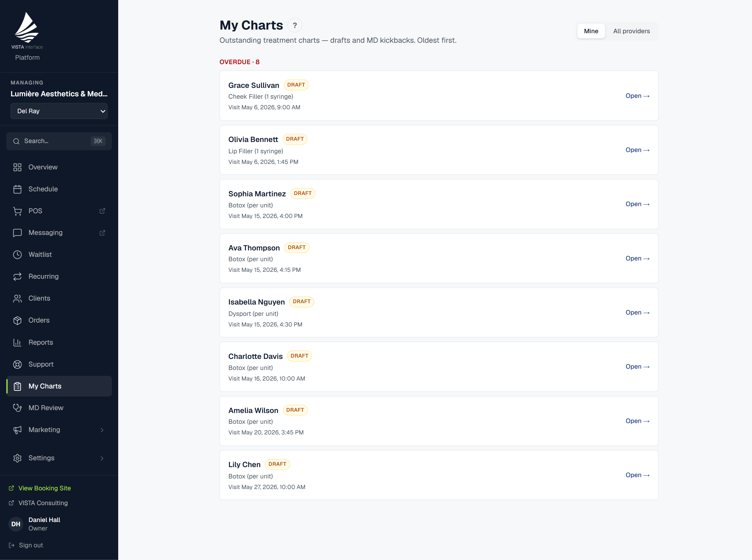Open the Waitlist page
Screen dimensions: 752x560
[x=59, y=255]
